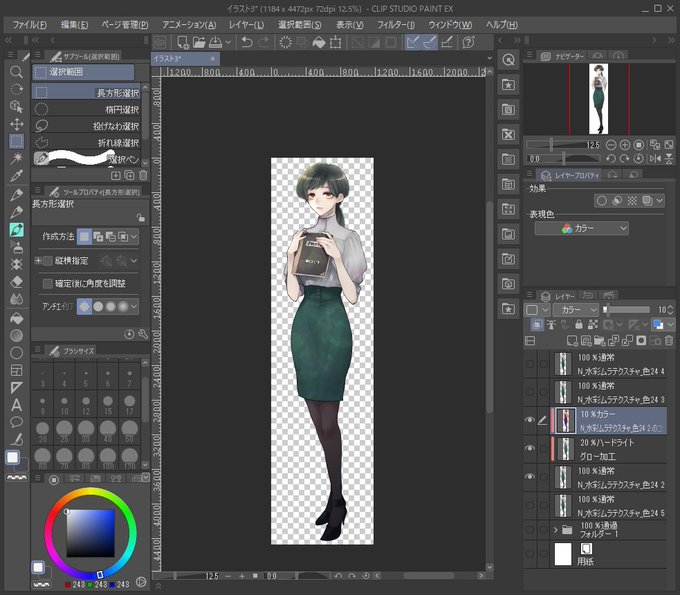Adjust the layer opacity slider
This screenshot has width=680, height=595.
[x=627, y=310]
